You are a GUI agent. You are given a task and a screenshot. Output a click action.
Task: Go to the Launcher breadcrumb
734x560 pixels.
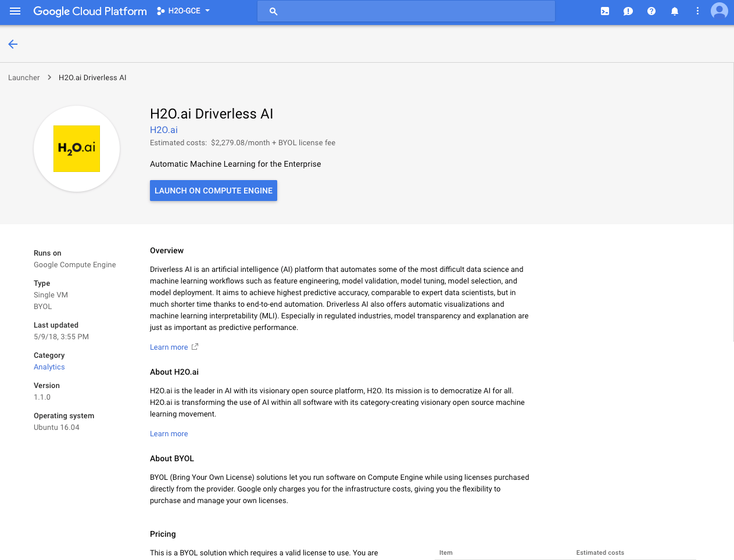[24, 77]
